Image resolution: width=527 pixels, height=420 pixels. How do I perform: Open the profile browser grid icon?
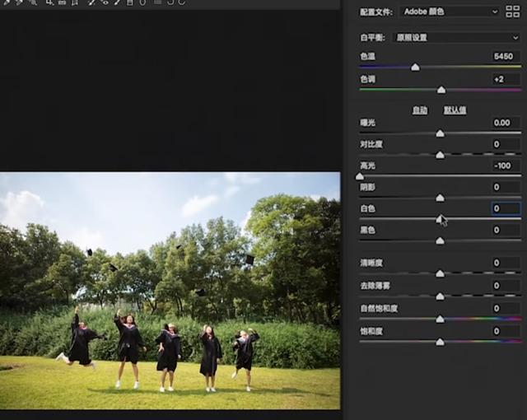[512, 12]
